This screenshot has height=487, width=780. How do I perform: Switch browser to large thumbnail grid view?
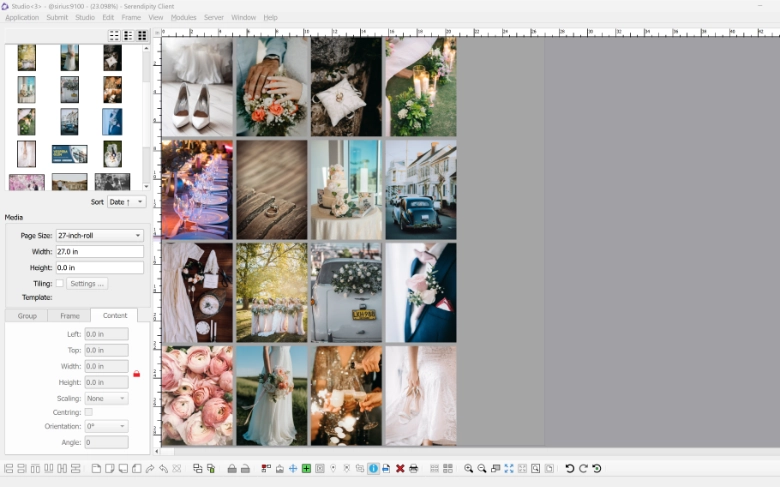click(142, 36)
